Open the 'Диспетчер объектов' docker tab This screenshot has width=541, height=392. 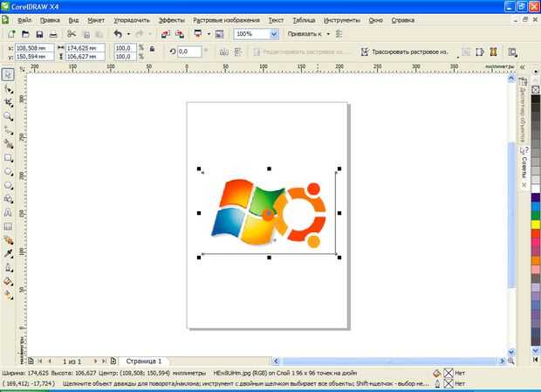tap(523, 110)
